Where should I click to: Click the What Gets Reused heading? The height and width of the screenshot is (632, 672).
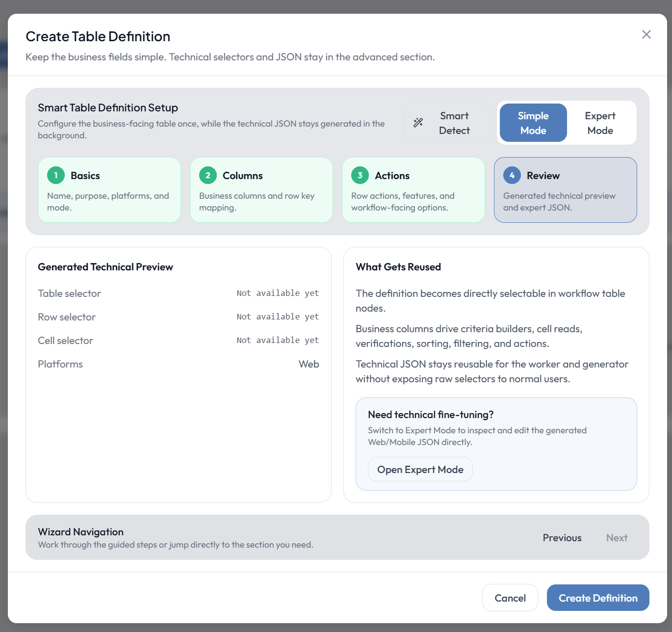click(x=398, y=267)
